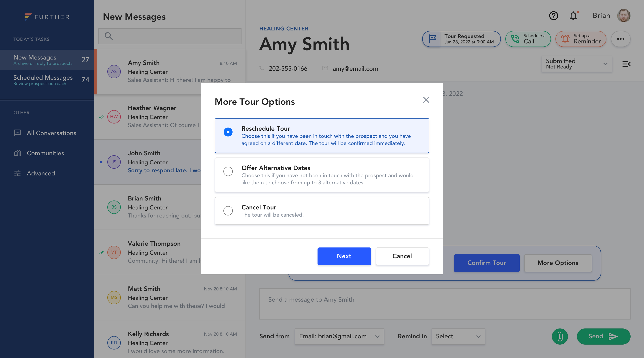Open the three-dot more actions menu
Screen dimensions: 644x358
click(621, 39)
